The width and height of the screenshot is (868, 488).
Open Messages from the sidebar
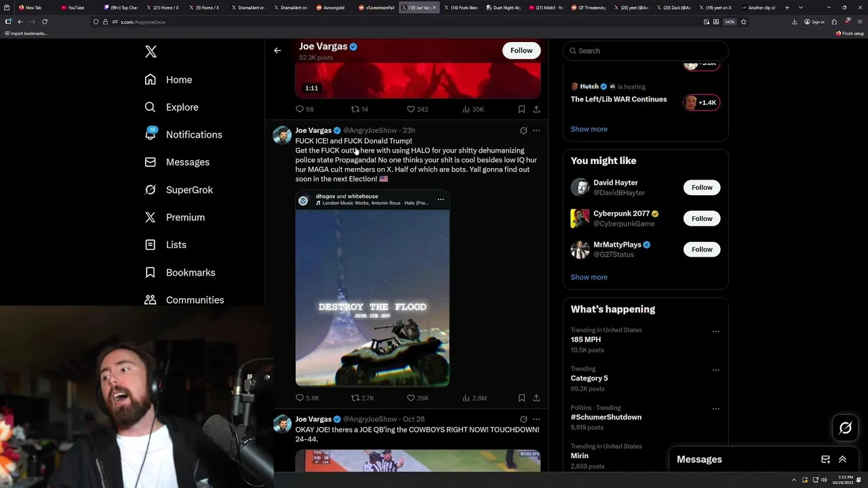point(177,162)
